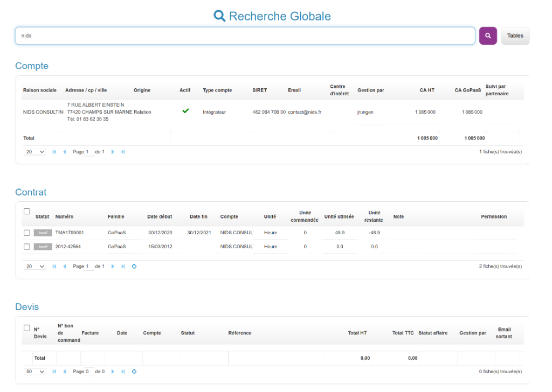Viewport: 552px width, 392px height.
Task: Go to first page in Contrat pager
Action: 54,267
